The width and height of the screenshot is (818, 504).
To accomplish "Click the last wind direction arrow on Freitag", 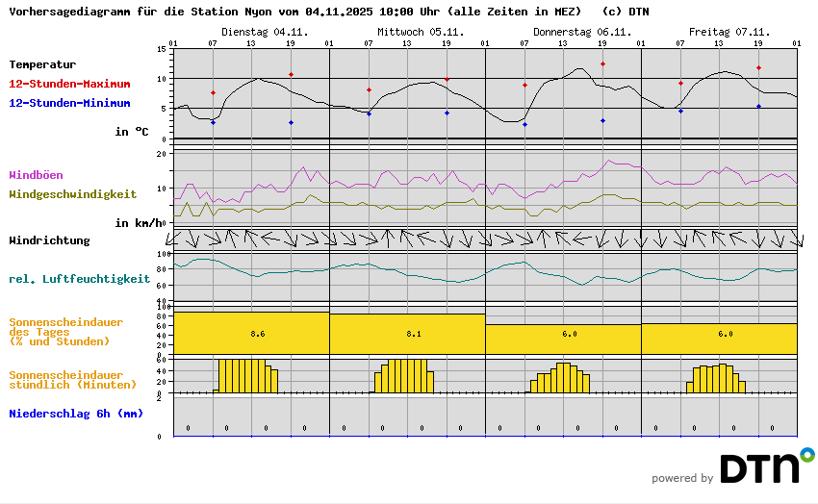I will click(795, 239).
